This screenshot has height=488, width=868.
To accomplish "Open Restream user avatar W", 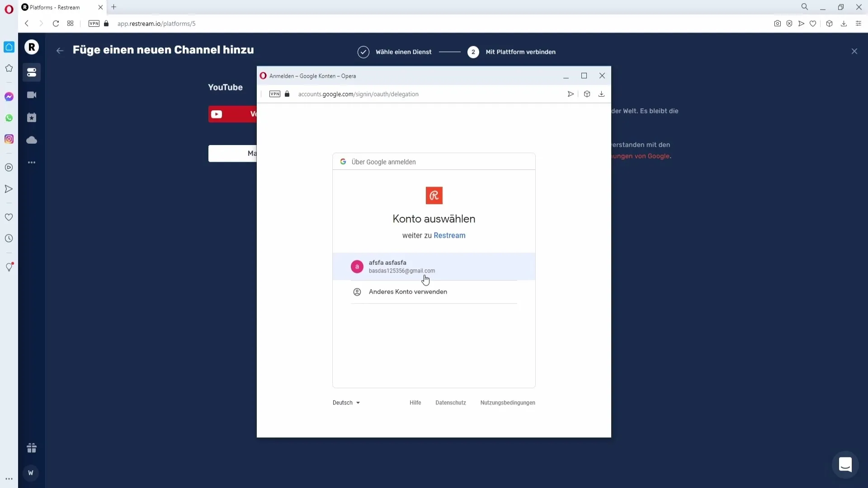I will [31, 473].
